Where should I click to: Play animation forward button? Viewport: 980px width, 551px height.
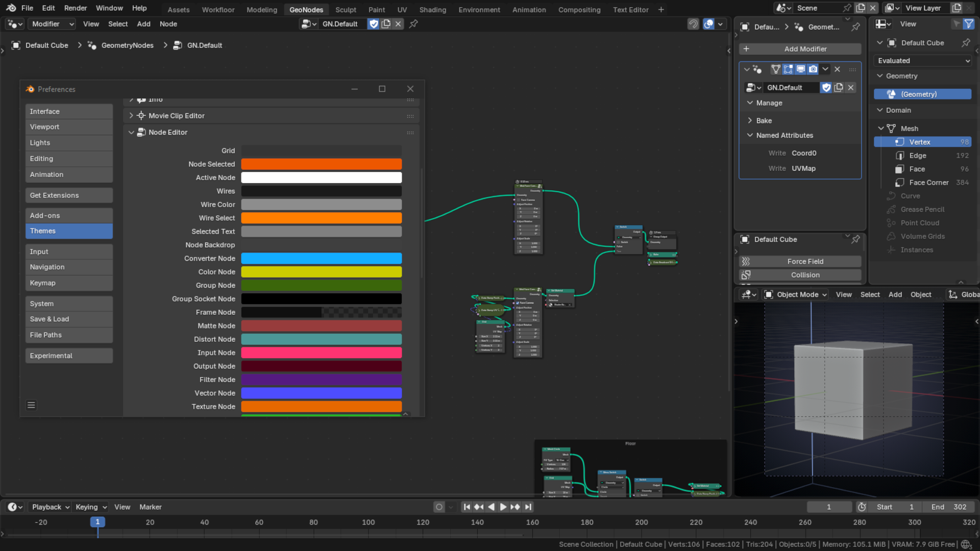(x=503, y=507)
